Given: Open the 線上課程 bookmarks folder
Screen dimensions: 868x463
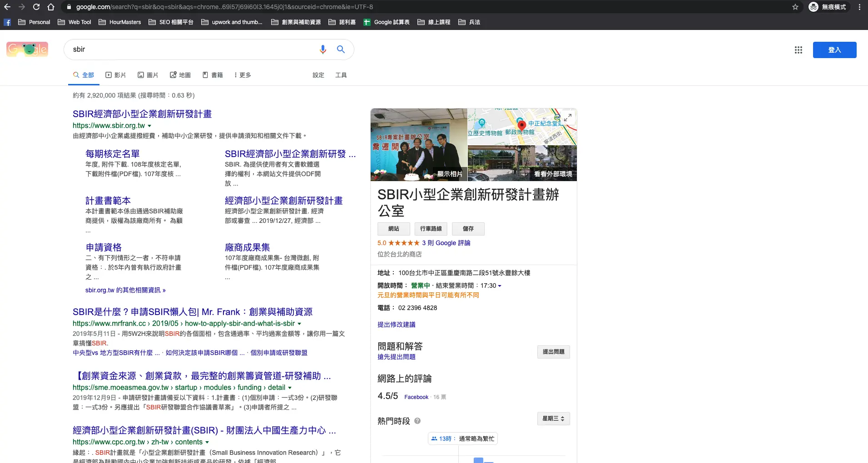Looking at the screenshot, I should tap(434, 22).
